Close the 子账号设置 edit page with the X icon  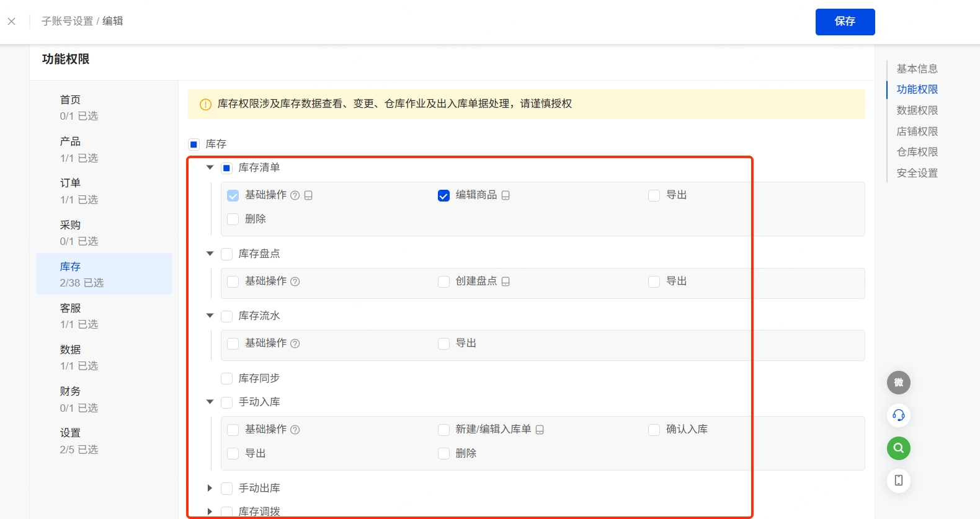[x=12, y=21]
